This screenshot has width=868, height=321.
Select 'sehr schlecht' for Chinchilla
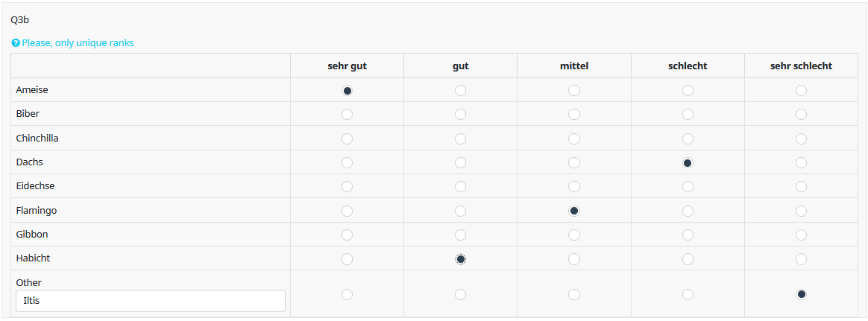coord(801,139)
